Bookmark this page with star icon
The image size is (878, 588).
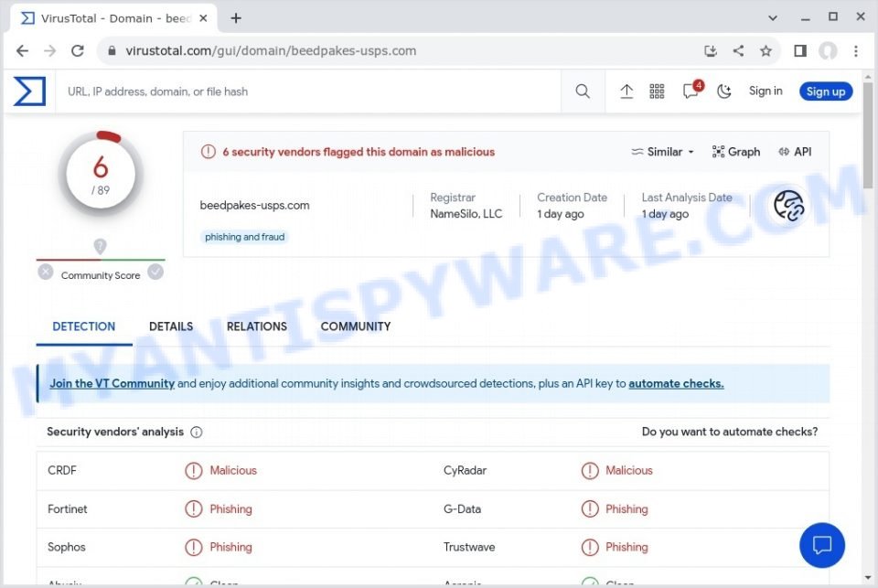click(766, 51)
